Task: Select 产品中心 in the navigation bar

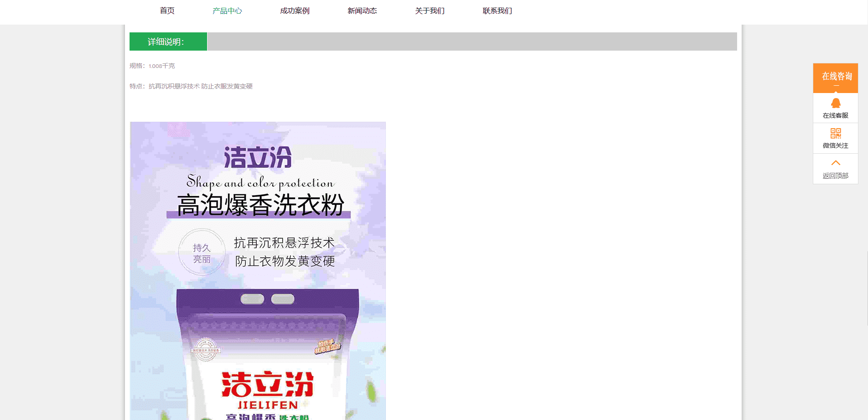Action: [x=227, y=10]
